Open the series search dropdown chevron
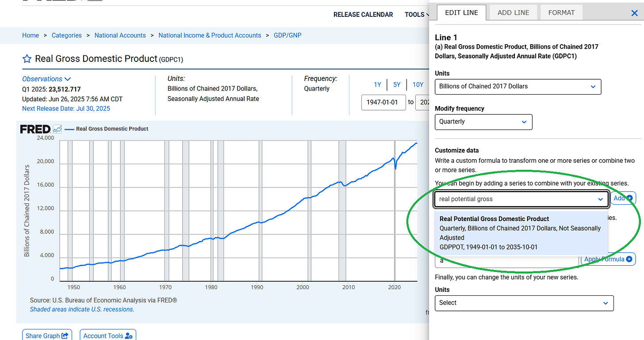The width and height of the screenshot is (644, 340). pyautogui.click(x=601, y=199)
